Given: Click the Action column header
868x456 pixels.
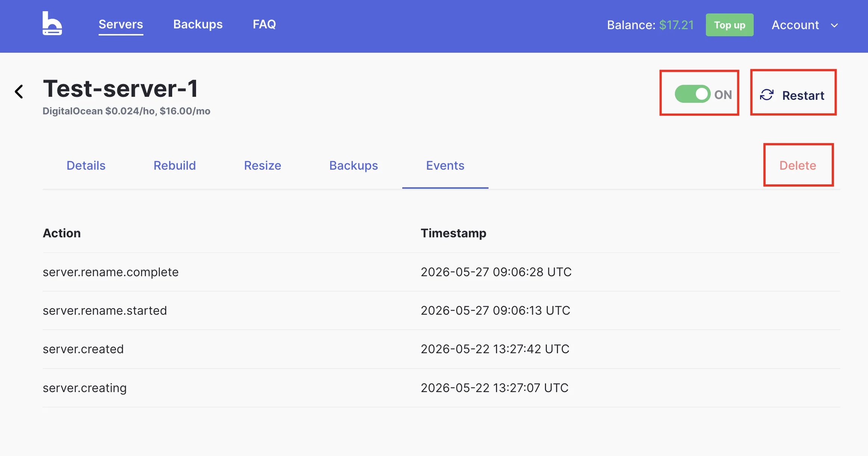Looking at the screenshot, I should pos(62,233).
